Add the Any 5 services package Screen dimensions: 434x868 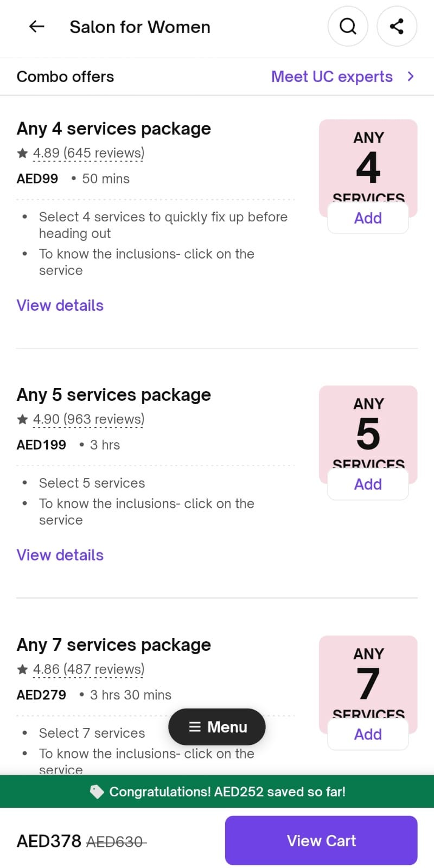pyautogui.click(x=368, y=484)
